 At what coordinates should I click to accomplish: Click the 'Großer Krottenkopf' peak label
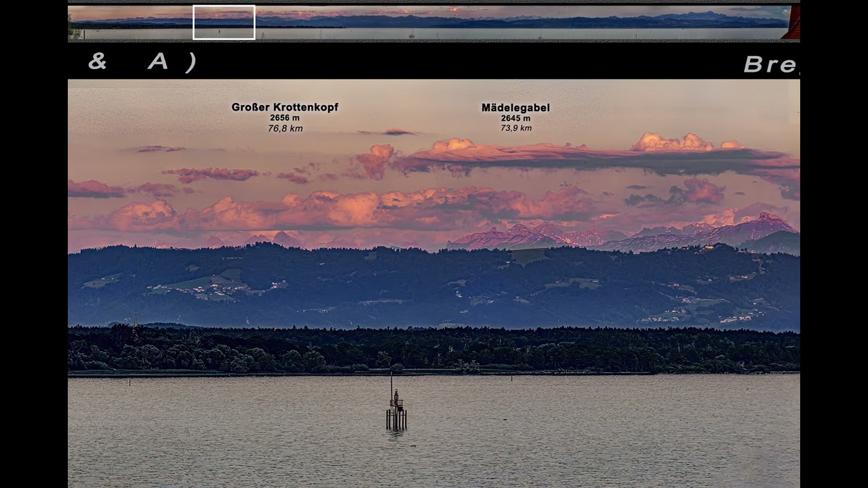(x=285, y=107)
